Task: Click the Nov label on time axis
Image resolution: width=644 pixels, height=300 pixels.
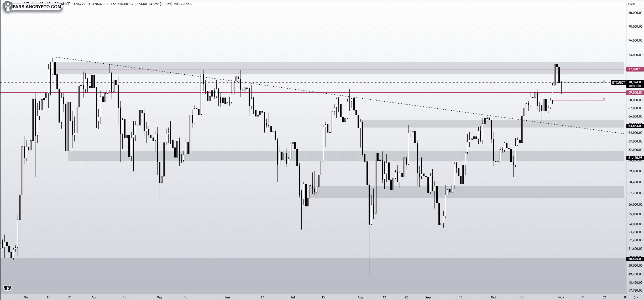Action: point(561,297)
